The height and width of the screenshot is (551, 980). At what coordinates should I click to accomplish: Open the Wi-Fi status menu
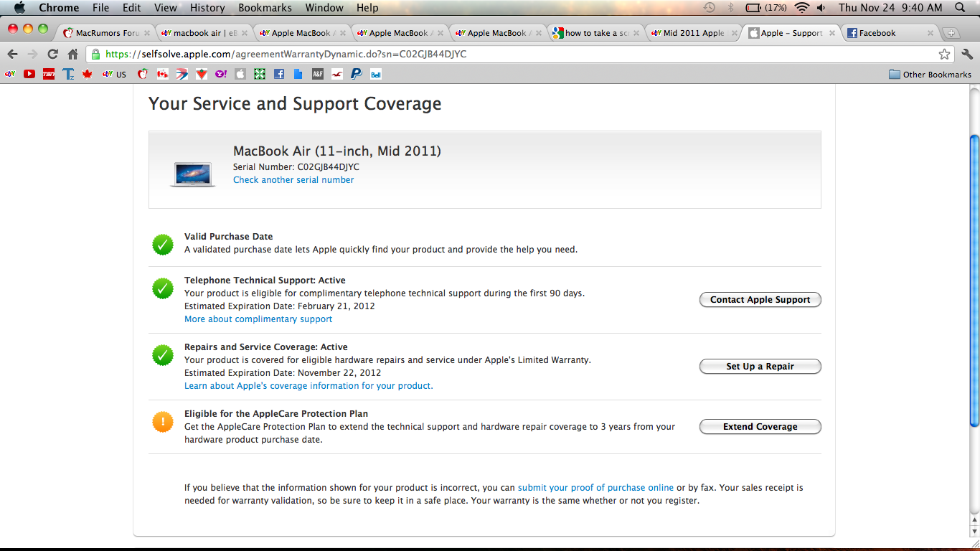pyautogui.click(x=802, y=8)
